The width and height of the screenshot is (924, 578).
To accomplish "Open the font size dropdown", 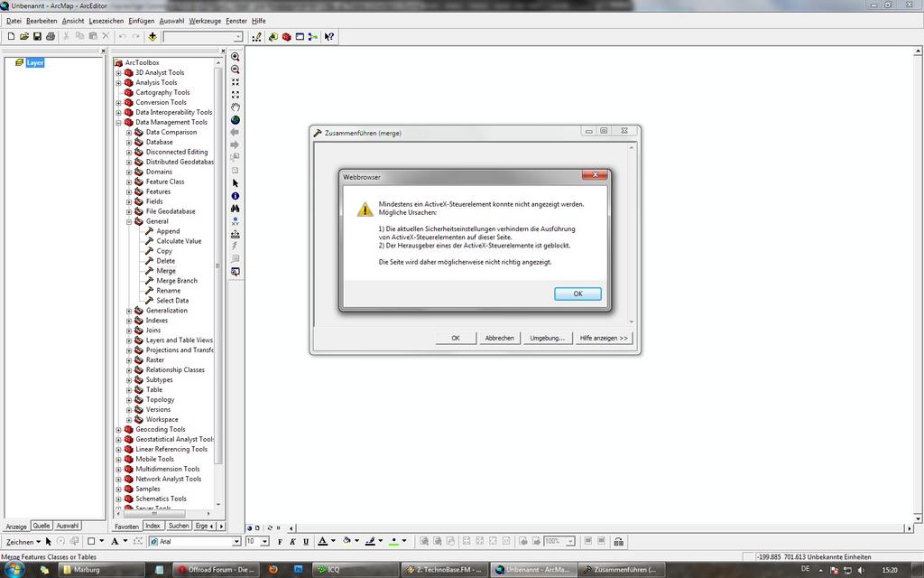I will tap(264, 542).
